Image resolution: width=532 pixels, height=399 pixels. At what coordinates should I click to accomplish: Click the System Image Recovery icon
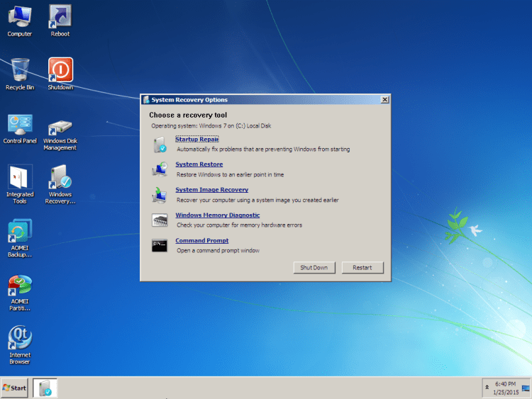point(159,195)
